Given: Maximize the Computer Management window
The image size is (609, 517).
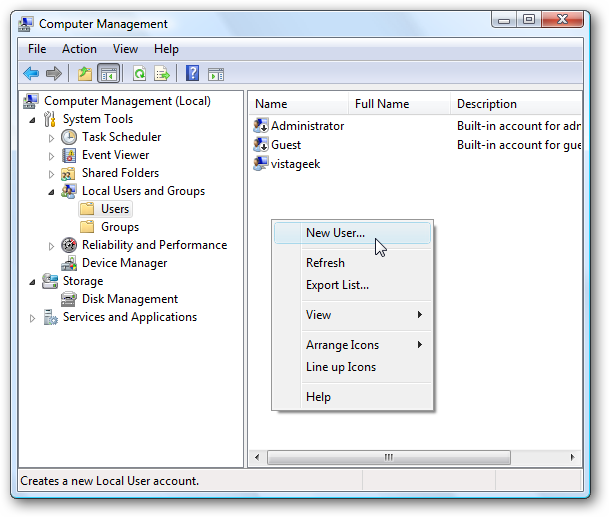Looking at the screenshot, I should (529, 19).
